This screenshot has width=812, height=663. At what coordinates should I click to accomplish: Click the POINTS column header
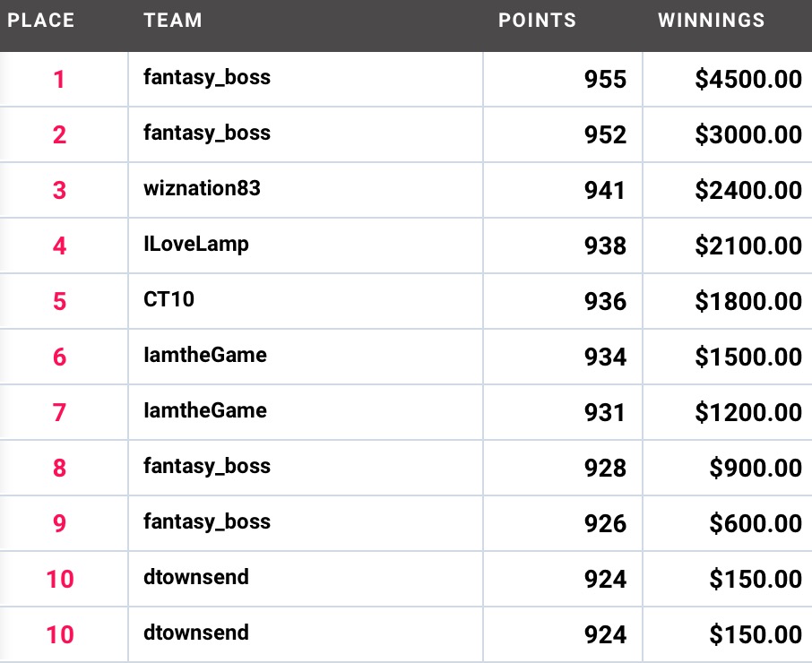click(x=537, y=21)
